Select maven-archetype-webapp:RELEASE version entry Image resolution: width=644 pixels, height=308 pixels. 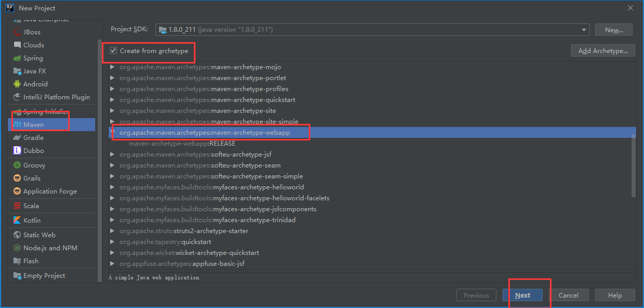(182, 144)
